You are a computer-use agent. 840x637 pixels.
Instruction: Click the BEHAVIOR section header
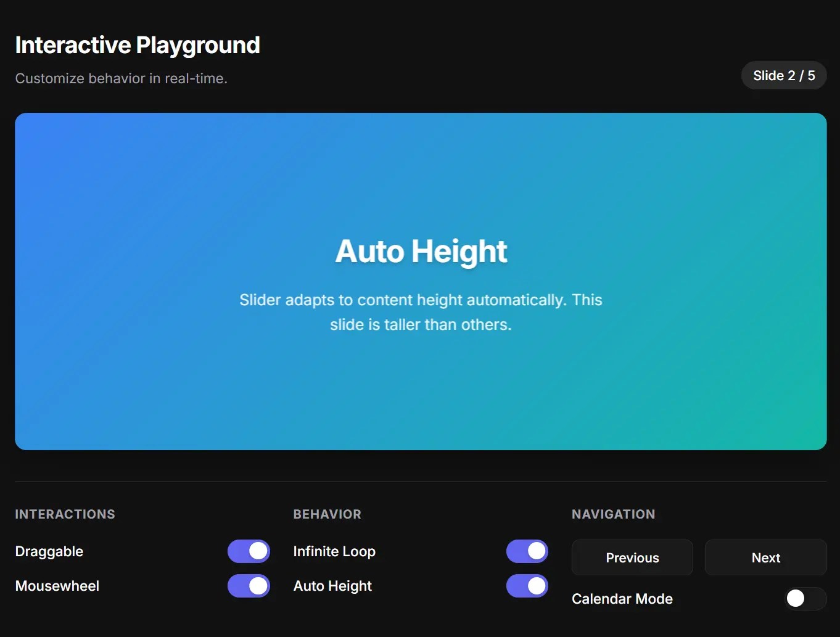327,514
